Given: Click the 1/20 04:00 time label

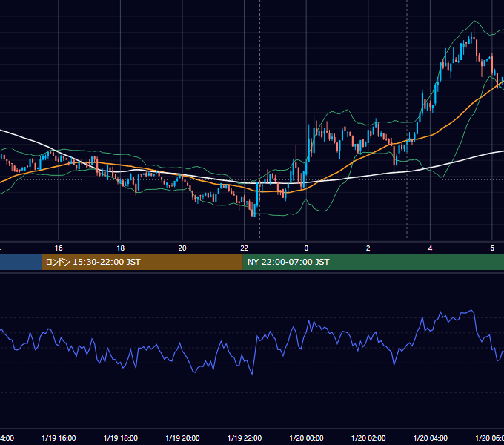Looking at the screenshot, I should click(431, 438).
